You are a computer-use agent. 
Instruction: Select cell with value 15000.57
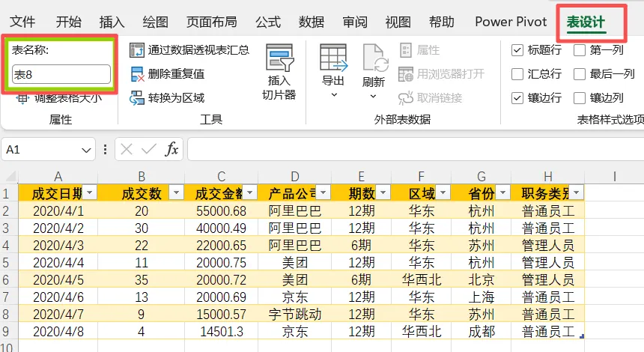(x=221, y=314)
